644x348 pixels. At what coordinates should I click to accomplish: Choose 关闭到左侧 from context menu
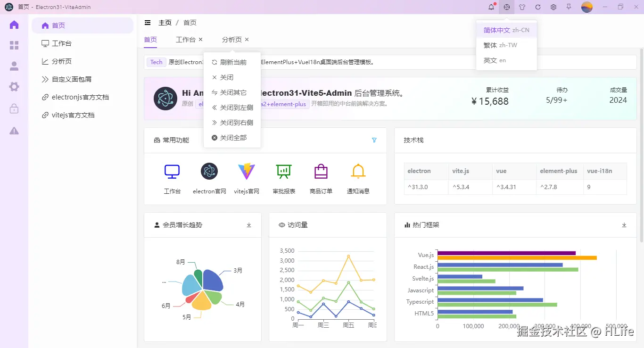[x=232, y=108]
